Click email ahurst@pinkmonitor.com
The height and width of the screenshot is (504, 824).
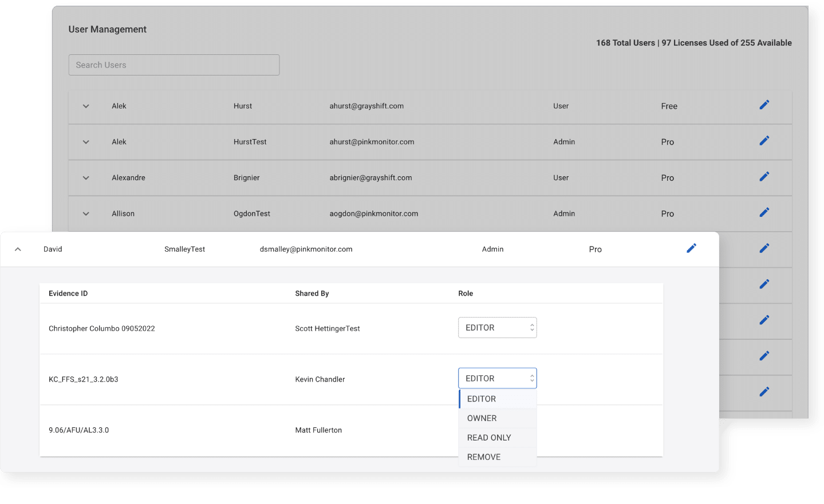tap(372, 142)
